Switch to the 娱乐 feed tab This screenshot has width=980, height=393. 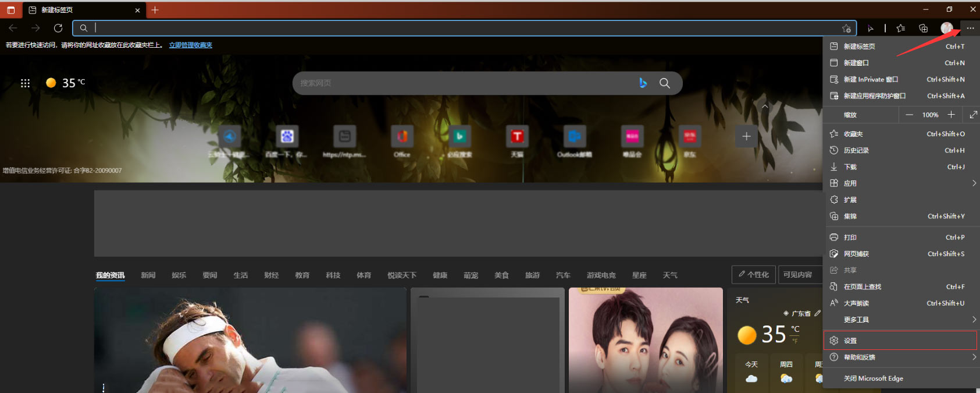[179, 275]
